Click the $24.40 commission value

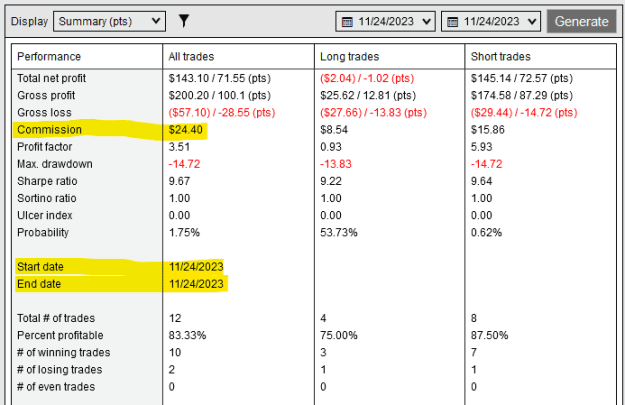(185, 130)
